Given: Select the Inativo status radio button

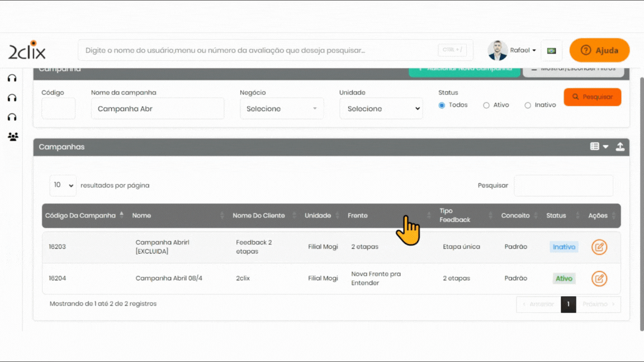Looking at the screenshot, I should [528, 105].
